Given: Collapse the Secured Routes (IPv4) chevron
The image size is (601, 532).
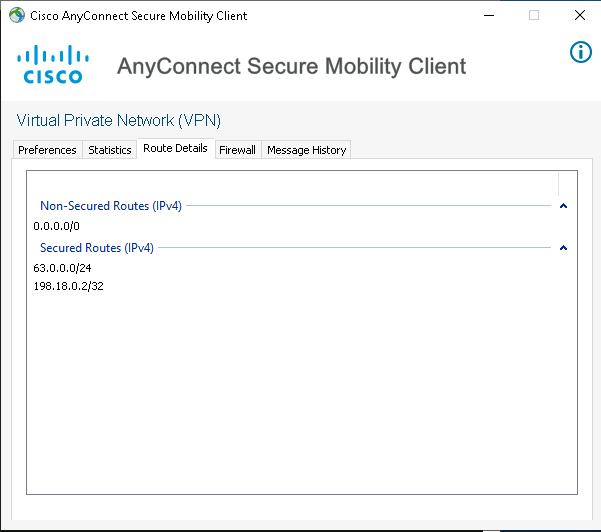Looking at the screenshot, I should (563, 248).
